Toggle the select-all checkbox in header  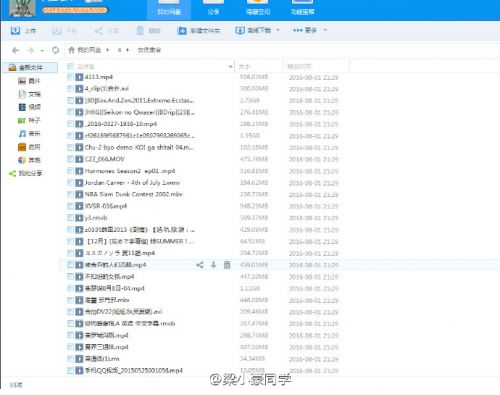pyautogui.click(x=70, y=66)
